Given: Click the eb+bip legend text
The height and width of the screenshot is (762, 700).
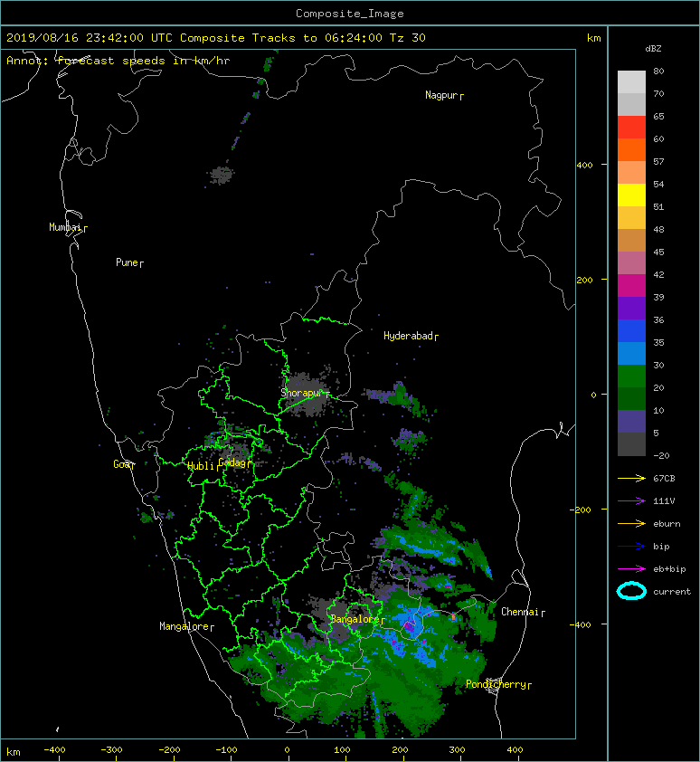Looking at the screenshot, I should click(669, 569).
